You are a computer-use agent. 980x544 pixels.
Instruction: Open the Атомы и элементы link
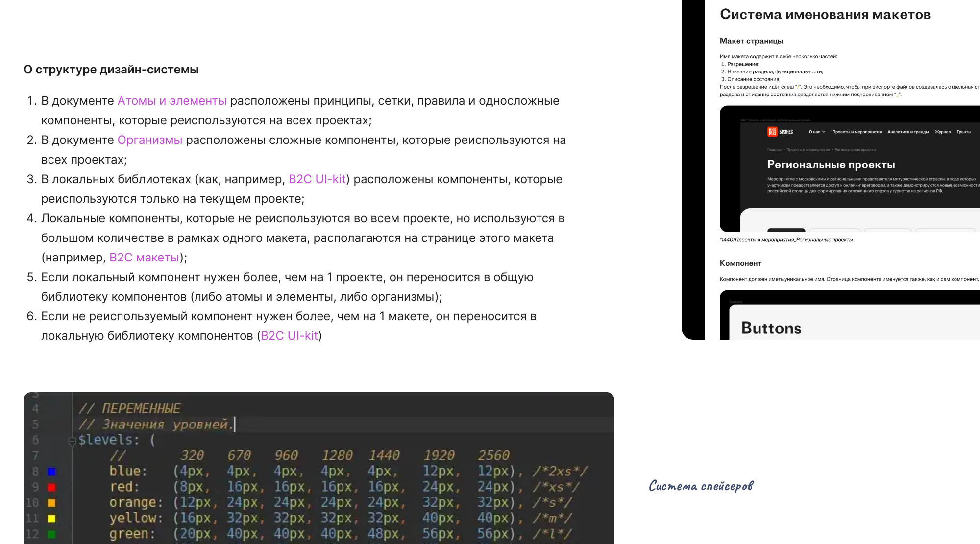pos(172,101)
